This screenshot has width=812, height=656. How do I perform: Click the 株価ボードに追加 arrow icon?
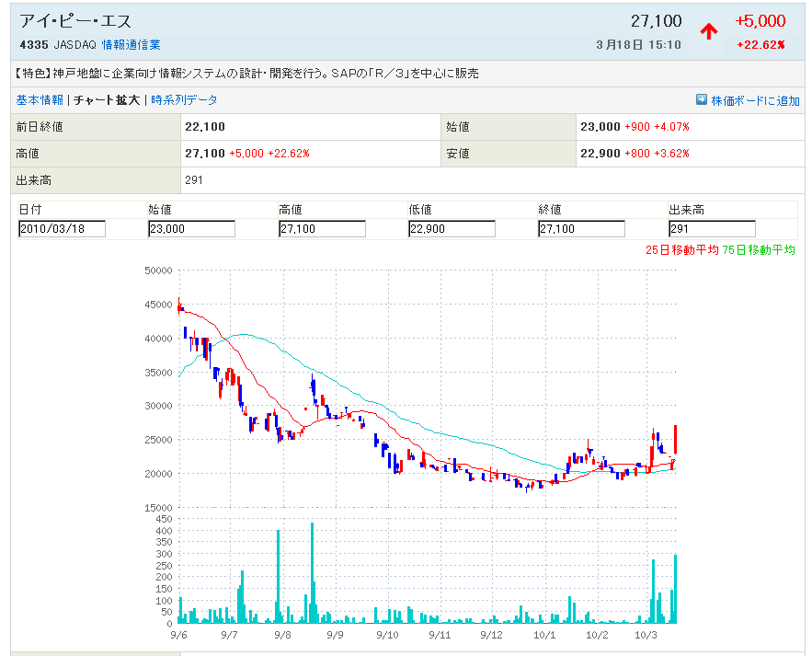tap(702, 100)
